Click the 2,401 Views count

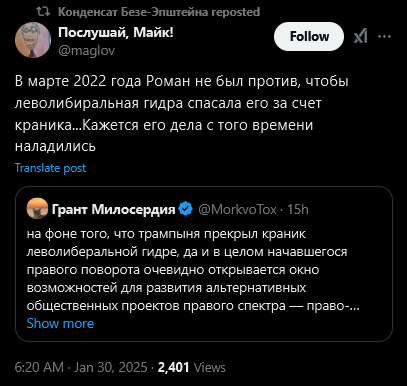192,367
